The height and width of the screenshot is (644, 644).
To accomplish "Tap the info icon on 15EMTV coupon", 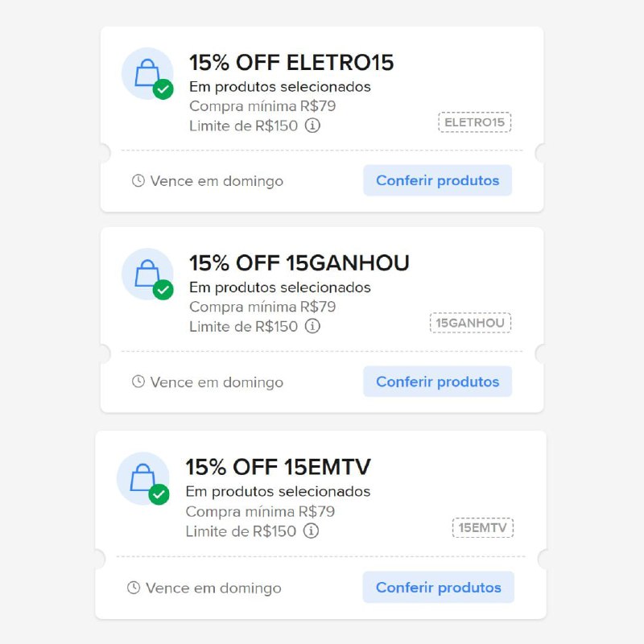I will click(x=311, y=531).
